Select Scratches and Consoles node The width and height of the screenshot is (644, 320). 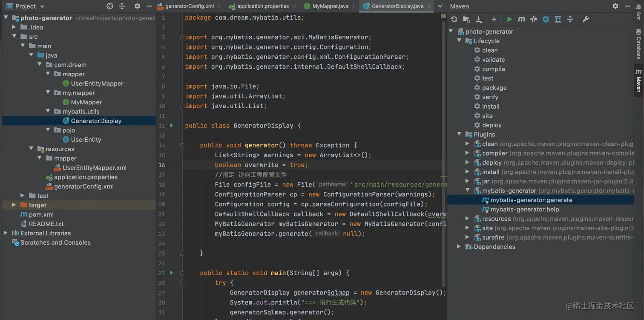[x=55, y=242]
